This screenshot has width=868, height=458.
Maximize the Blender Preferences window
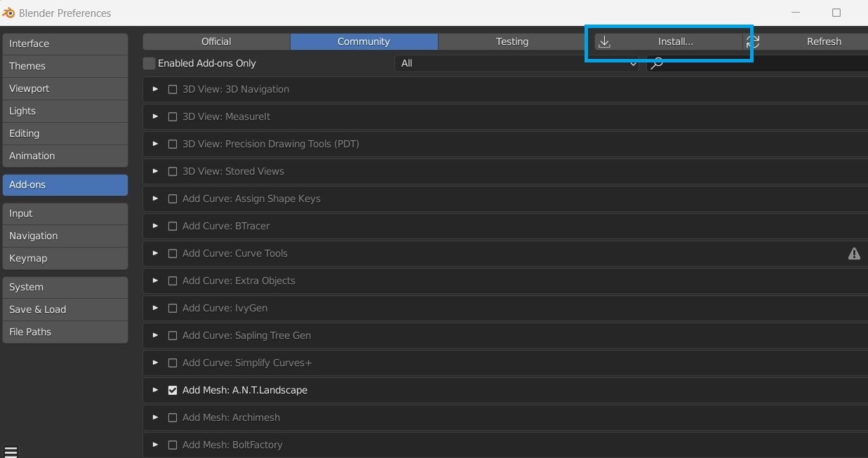coord(836,13)
